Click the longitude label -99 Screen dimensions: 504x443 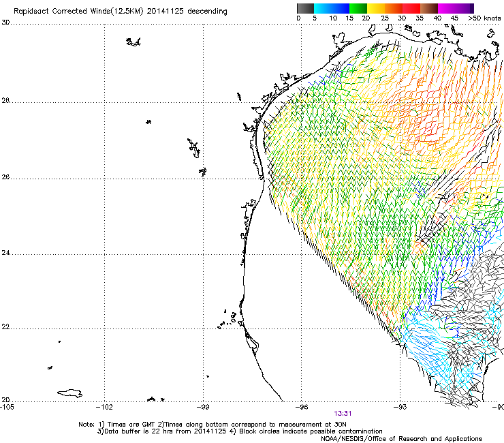point(203,407)
